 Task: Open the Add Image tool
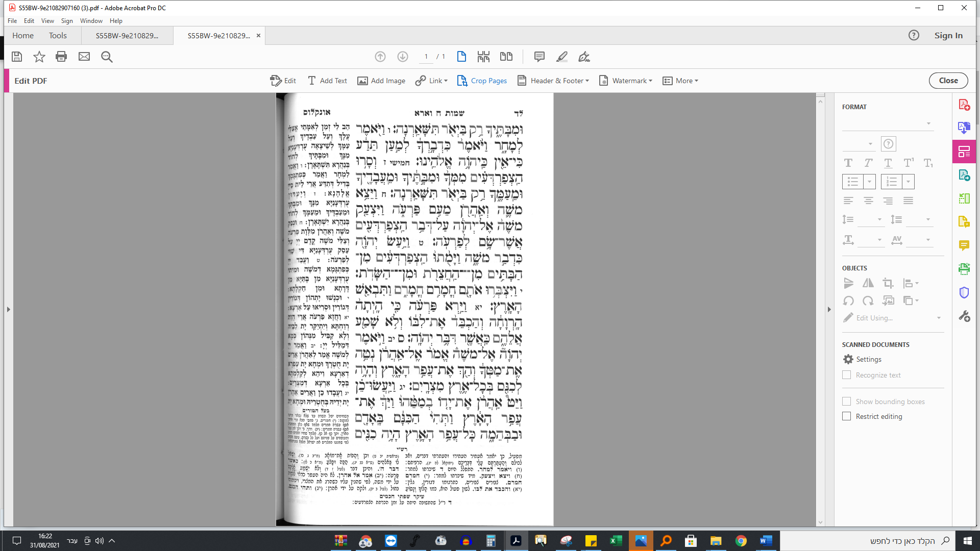[381, 81]
